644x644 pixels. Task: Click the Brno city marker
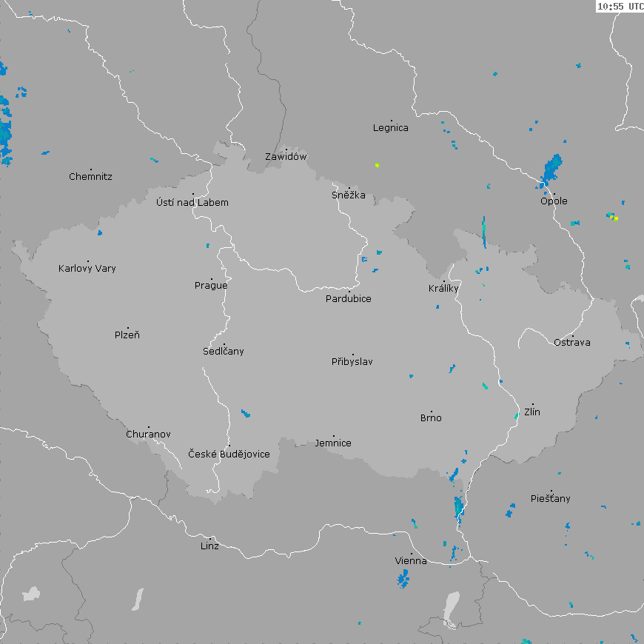pyautogui.click(x=432, y=412)
